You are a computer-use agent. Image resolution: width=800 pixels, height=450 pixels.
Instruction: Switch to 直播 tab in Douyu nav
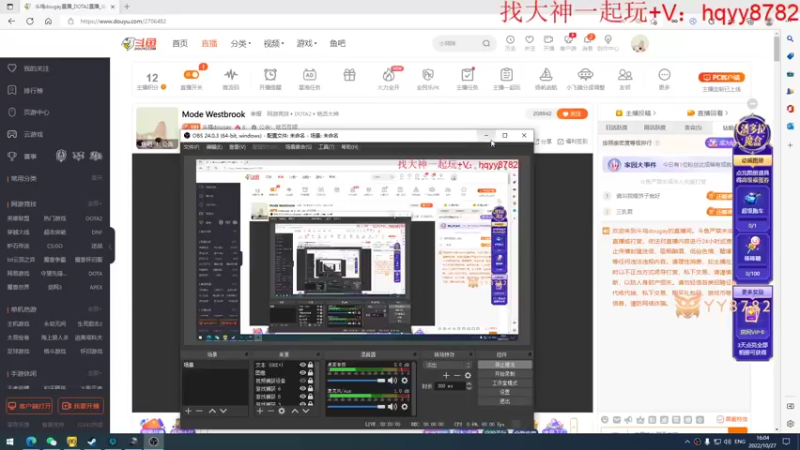(209, 44)
